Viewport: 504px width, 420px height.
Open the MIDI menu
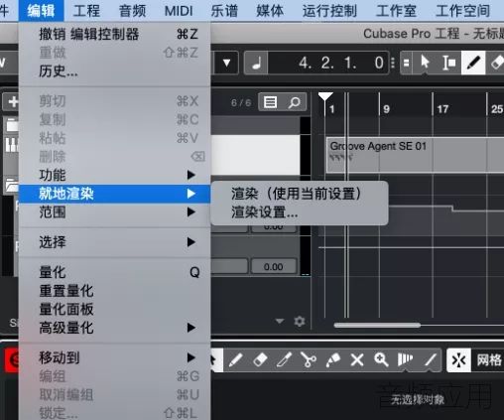tap(179, 11)
